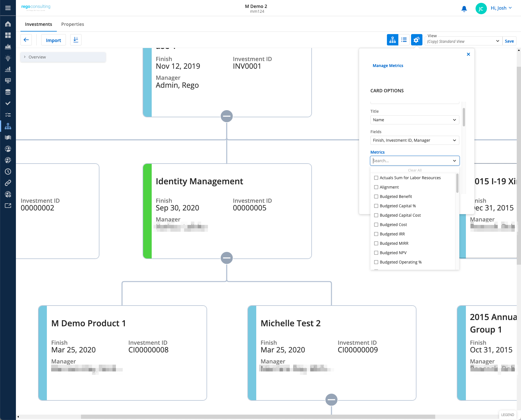Open the Hi, Josh user menu

pos(501,8)
